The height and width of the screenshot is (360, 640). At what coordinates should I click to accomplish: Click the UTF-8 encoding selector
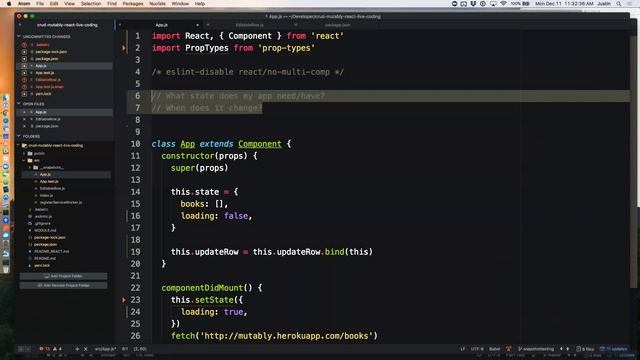pyautogui.click(x=477, y=349)
